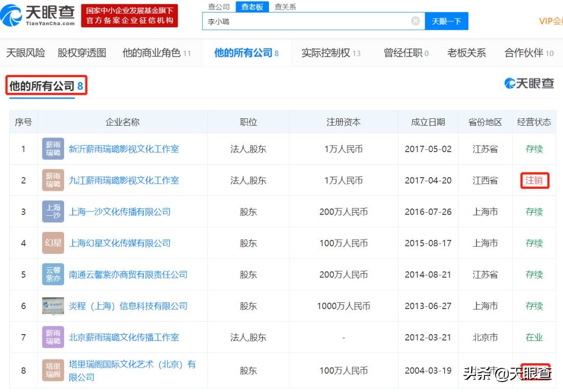Switch to the 查老板 search tab
Viewport: 563px width, 392px height.
252,7
